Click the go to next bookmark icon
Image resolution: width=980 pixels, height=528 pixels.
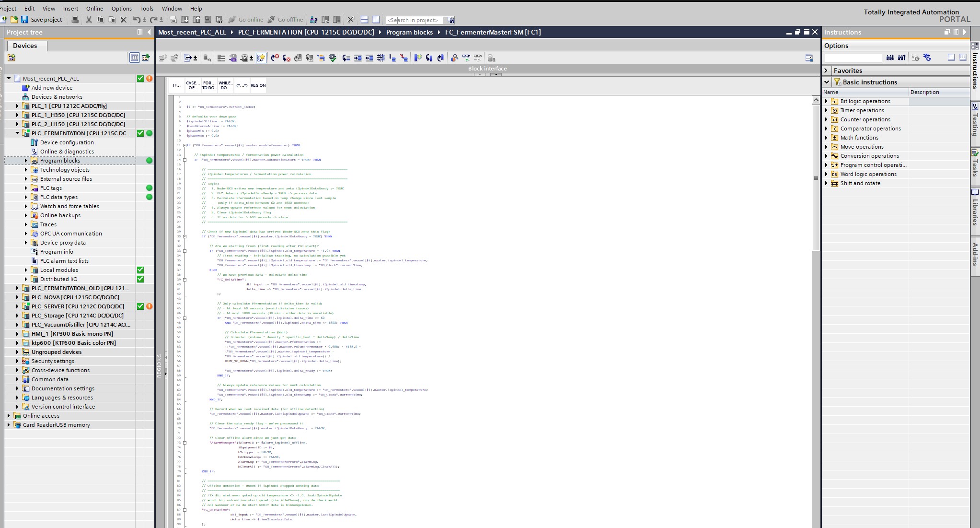[x=429, y=58]
